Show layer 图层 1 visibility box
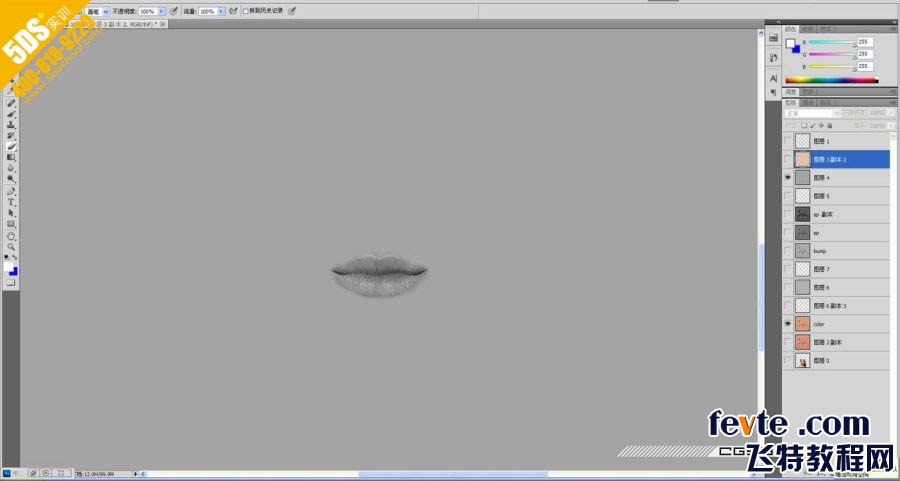The width and height of the screenshot is (900, 481). point(788,141)
